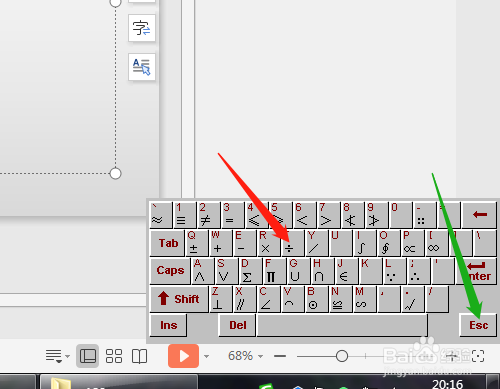Open the 68% zoom level dropdown
Screen dimensions: 500x389
point(245,356)
